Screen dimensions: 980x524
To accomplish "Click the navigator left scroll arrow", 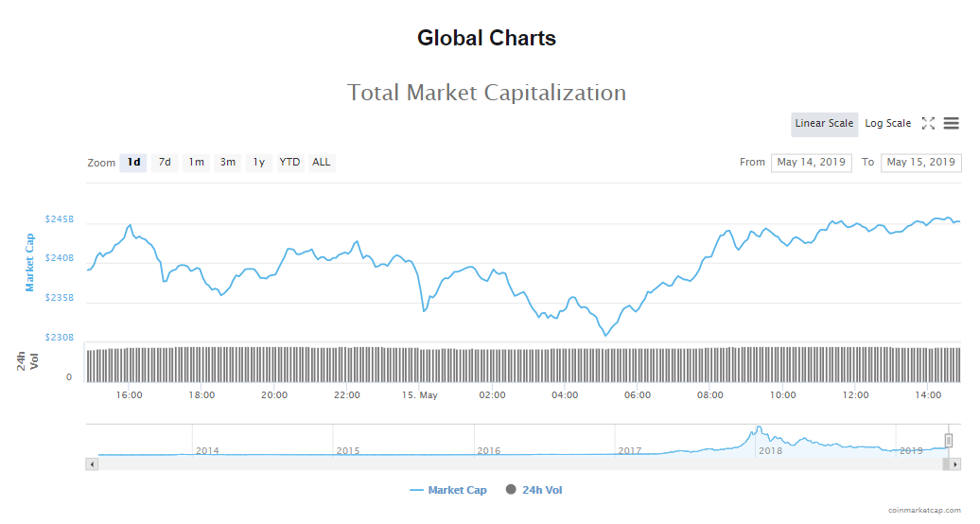I will tap(92, 464).
